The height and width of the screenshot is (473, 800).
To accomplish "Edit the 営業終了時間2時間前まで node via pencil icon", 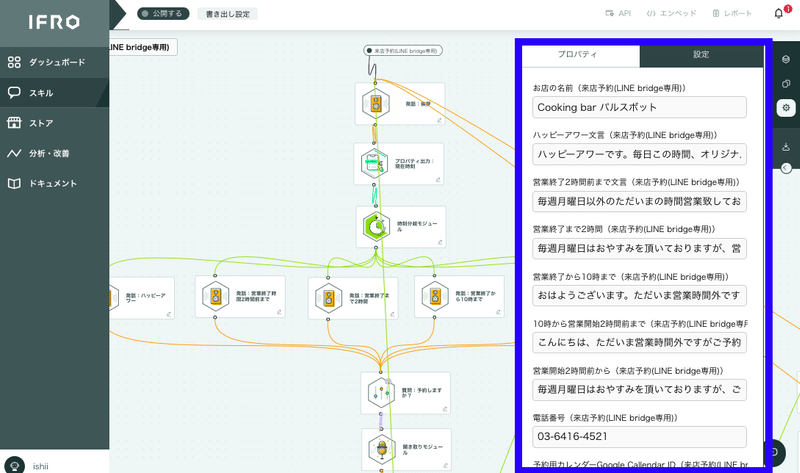I will 279,312.
